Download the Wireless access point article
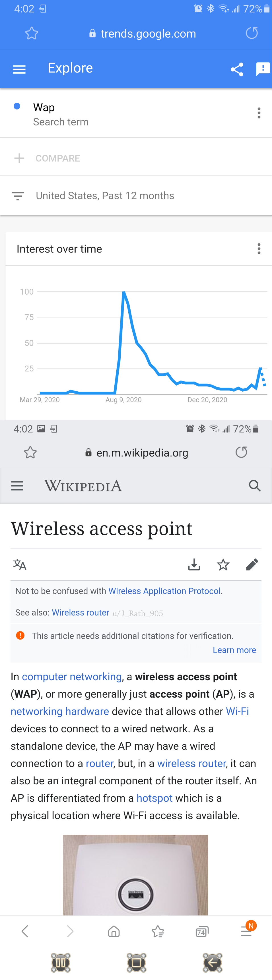Image resolution: width=272 pixels, height=980 pixels. pyautogui.click(x=194, y=565)
